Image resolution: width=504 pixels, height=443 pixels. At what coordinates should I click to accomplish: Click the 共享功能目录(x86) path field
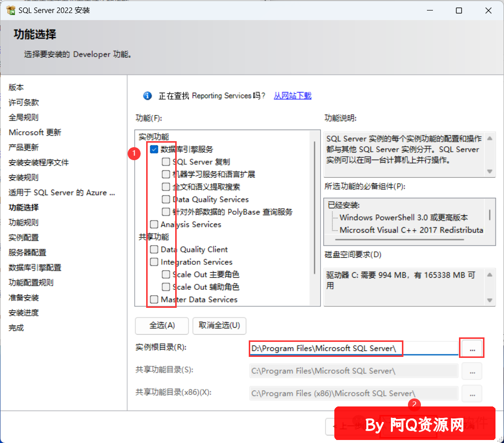pyautogui.click(x=354, y=393)
